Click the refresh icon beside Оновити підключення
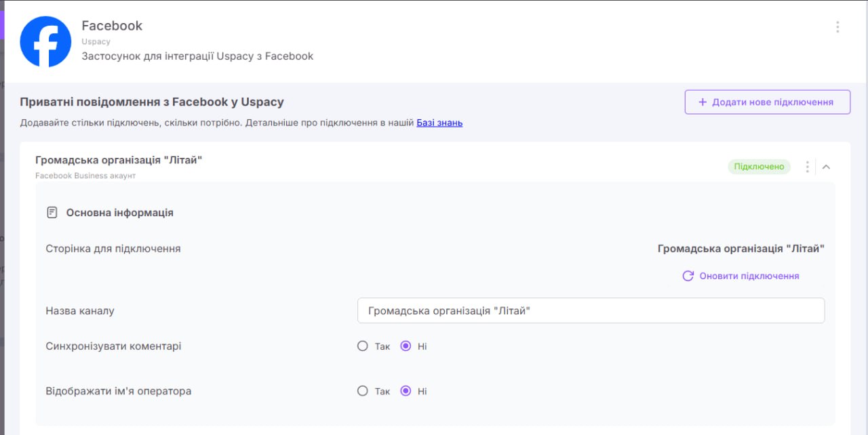Image resolution: width=868 pixels, height=435 pixels. (688, 276)
